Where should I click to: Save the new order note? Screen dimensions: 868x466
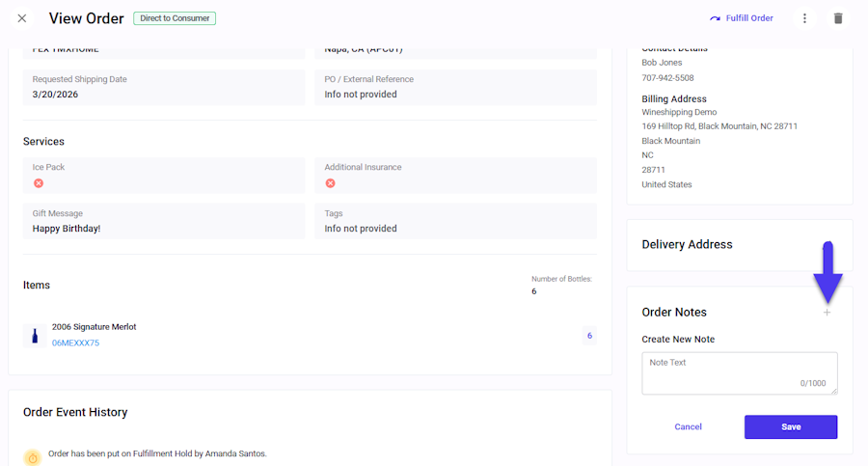(x=791, y=426)
